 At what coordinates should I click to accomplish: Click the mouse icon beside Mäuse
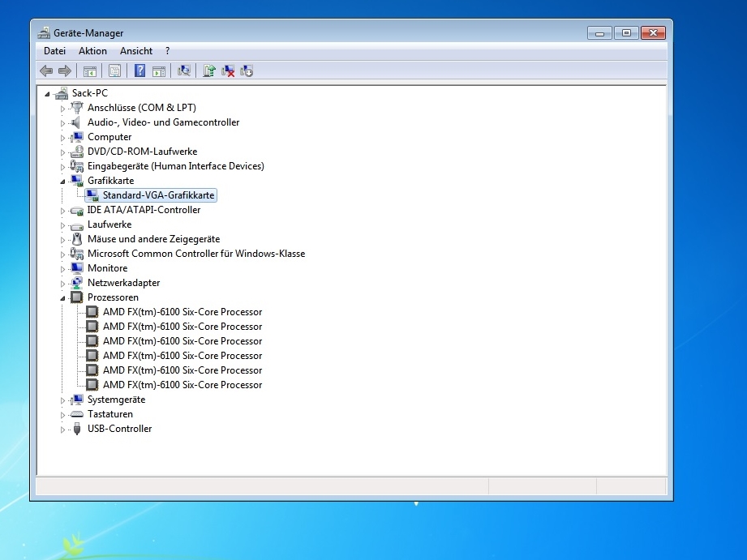pos(77,239)
